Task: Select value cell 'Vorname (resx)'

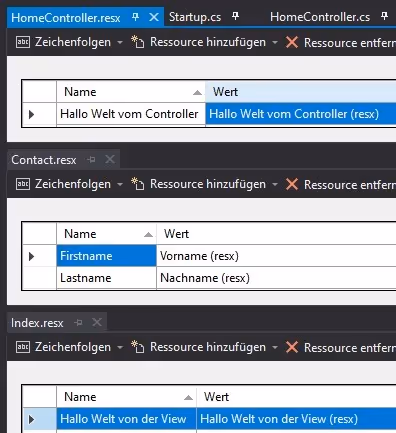Action: (x=276, y=256)
